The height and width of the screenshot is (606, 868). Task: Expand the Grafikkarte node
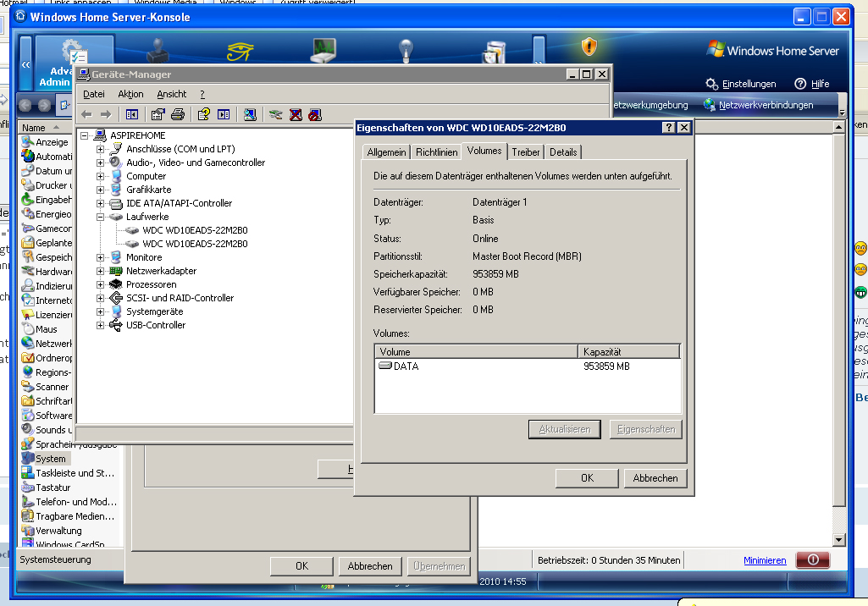tap(100, 190)
